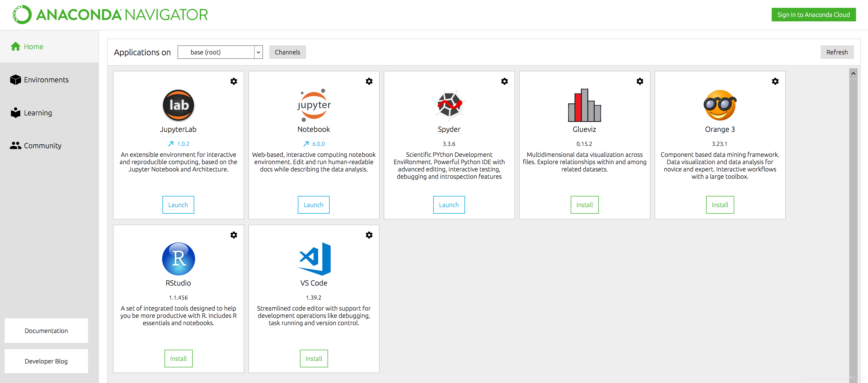868x383 pixels.
Task: Install Orange 3
Action: tap(720, 205)
